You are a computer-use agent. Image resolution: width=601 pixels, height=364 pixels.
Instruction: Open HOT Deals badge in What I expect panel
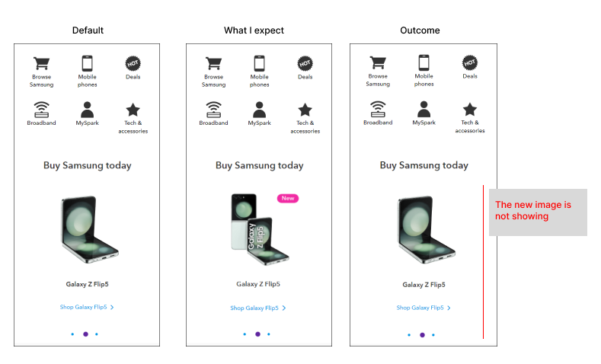tap(305, 63)
